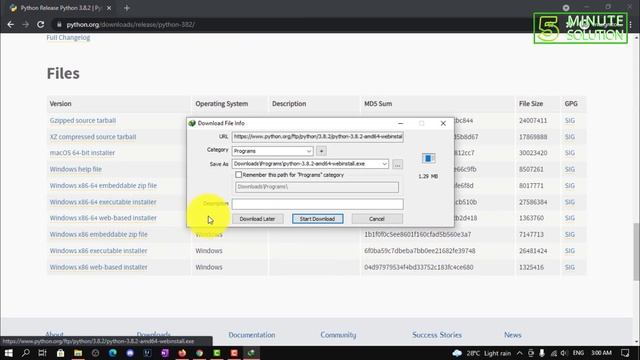This screenshot has height=360, width=640.
Task: Minimize the Download File Info dialog
Action: (x=400, y=123)
